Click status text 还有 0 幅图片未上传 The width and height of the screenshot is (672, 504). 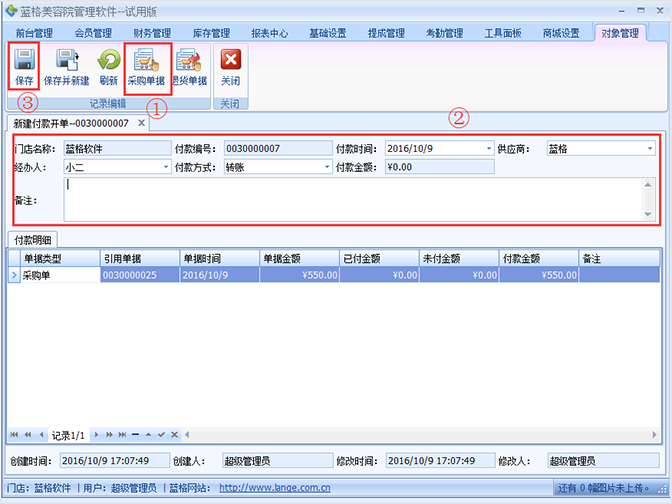(x=603, y=488)
